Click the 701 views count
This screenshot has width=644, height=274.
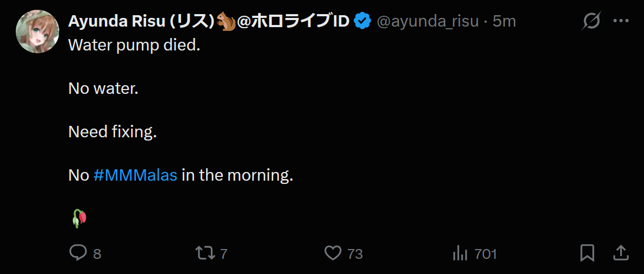coord(486,254)
